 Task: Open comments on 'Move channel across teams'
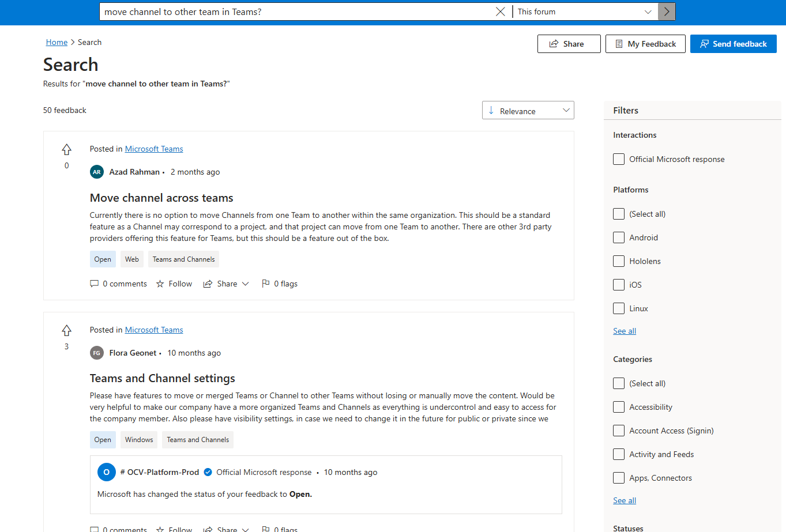pyautogui.click(x=119, y=284)
